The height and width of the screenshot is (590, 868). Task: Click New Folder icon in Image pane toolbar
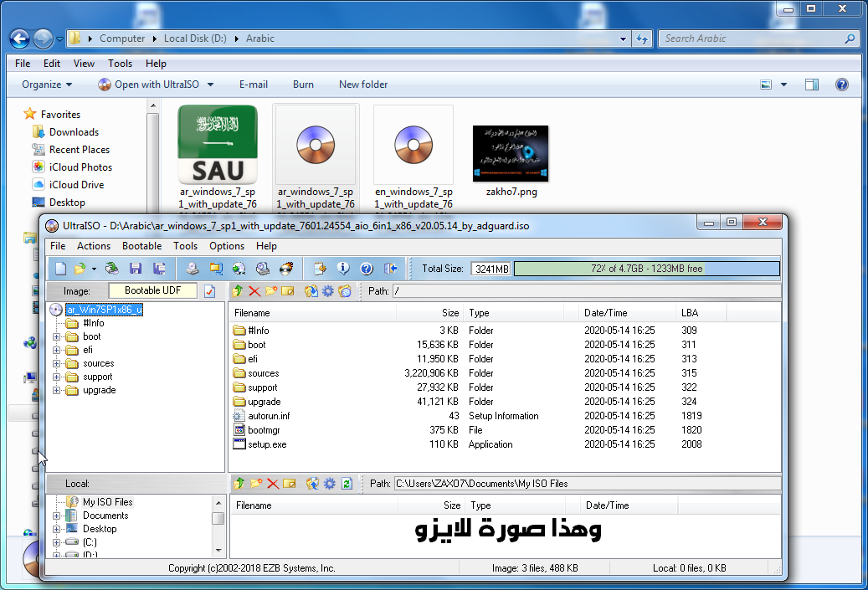(x=271, y=290)
